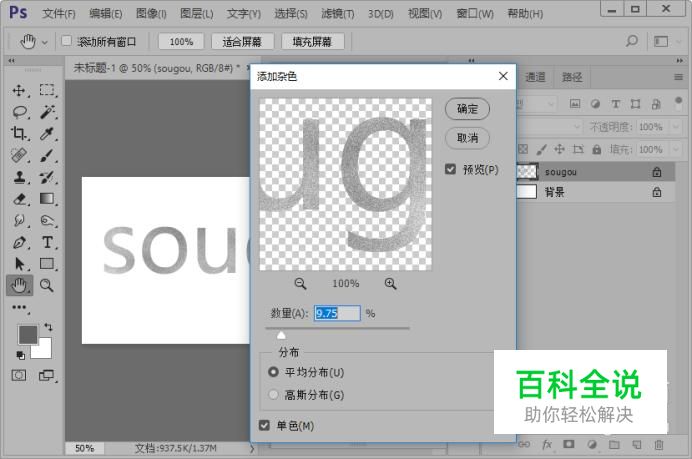Viewport: 692px width, 459px height.
Task: Select the sougou layer thumbnail
Action: [x=527, y=172]
